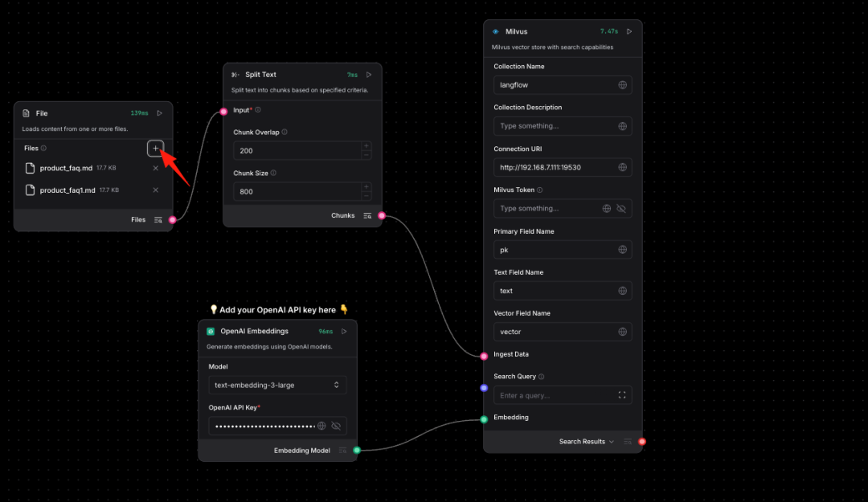Edit the Connection URI field

tap(563, 167)
